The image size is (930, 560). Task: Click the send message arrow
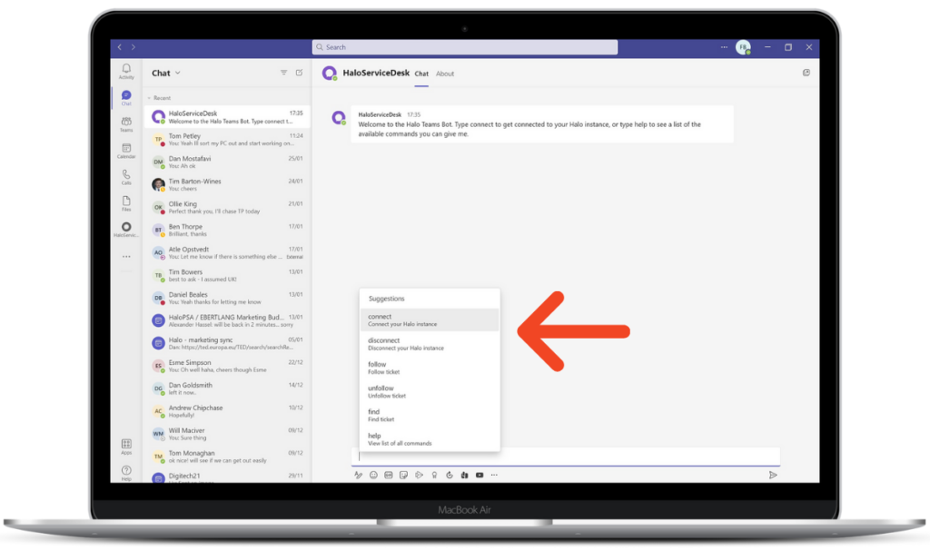(x=773, y=476)
